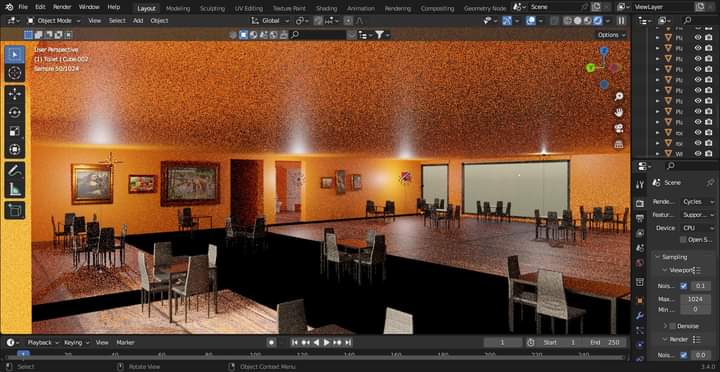This screenshot has height=372, width=720.
Task: Switch to material preview shading
Action: [587, 21]
